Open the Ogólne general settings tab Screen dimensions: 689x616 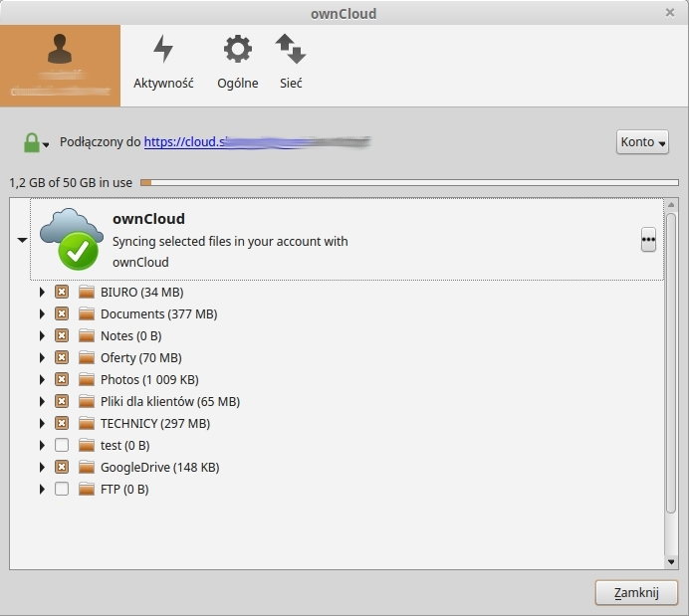[237, 64]
